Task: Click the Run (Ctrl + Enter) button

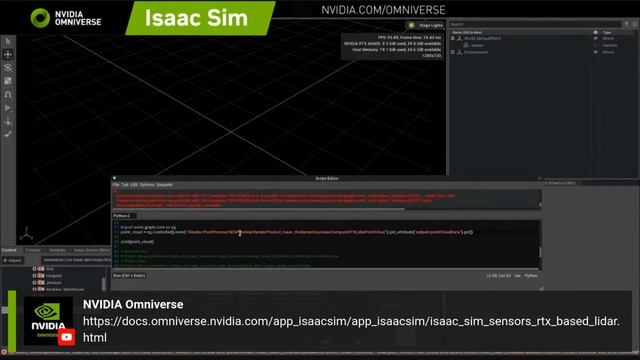Action: 129,276
